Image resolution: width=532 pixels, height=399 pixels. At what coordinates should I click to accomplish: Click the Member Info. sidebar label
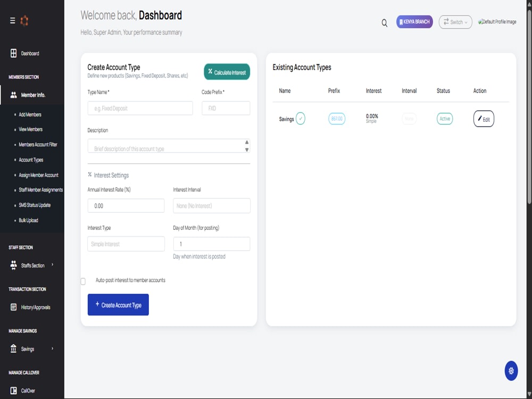click(33, 95)
